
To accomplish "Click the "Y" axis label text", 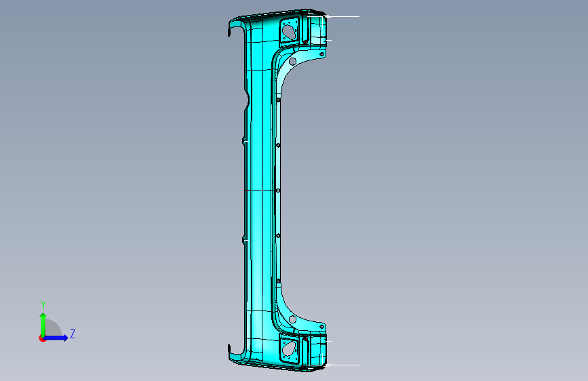I will pos(43,305).
